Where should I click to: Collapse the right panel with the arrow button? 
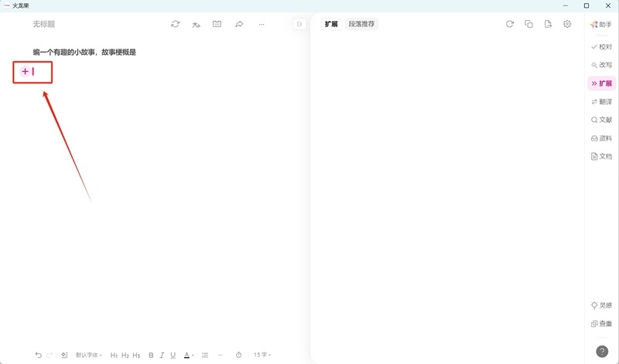(x=299, y=24)
